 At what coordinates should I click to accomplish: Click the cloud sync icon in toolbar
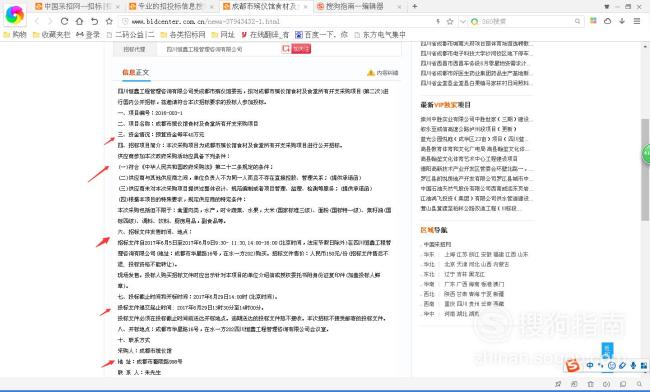tap(607, 21)
